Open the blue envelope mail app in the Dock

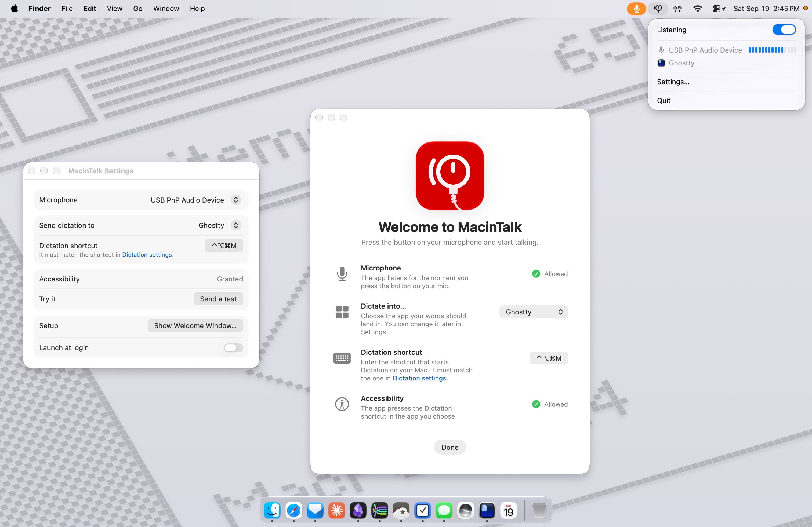click(315, 510)
